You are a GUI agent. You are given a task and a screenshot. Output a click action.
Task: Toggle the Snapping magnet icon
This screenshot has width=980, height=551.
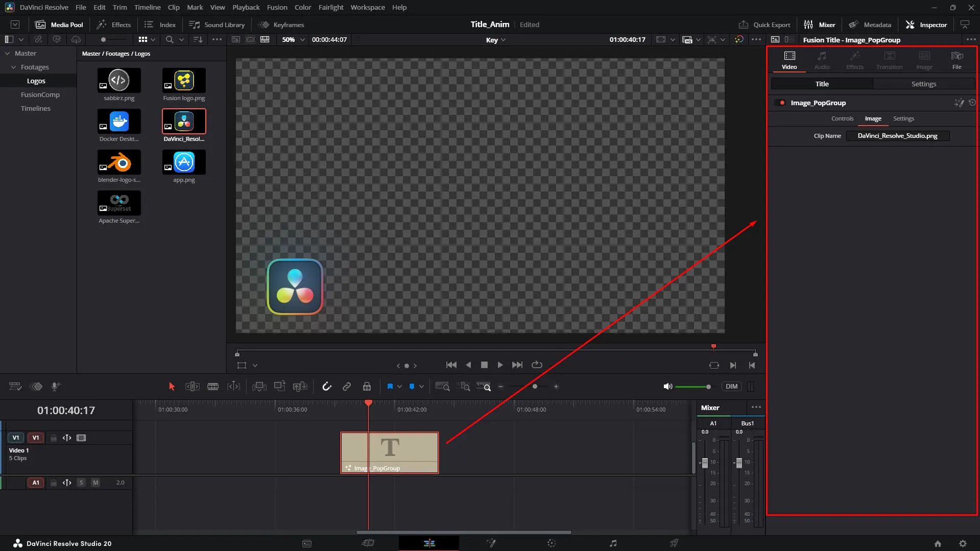point(327,387)
